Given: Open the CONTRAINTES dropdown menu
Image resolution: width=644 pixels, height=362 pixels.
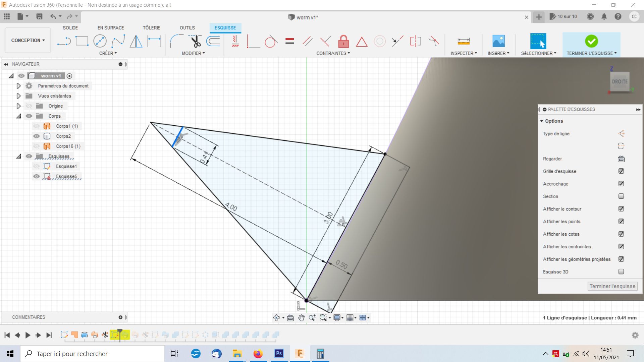Looking at the screenshot, I should 333,53.
